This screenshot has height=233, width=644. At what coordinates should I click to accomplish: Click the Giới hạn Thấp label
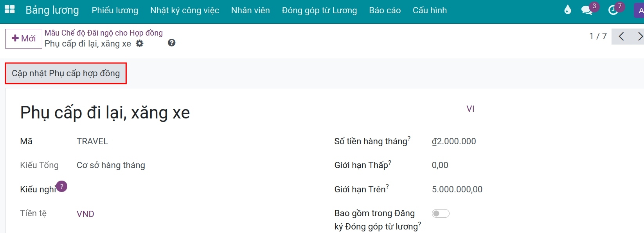pyautogui.click(x=361, y=165)
